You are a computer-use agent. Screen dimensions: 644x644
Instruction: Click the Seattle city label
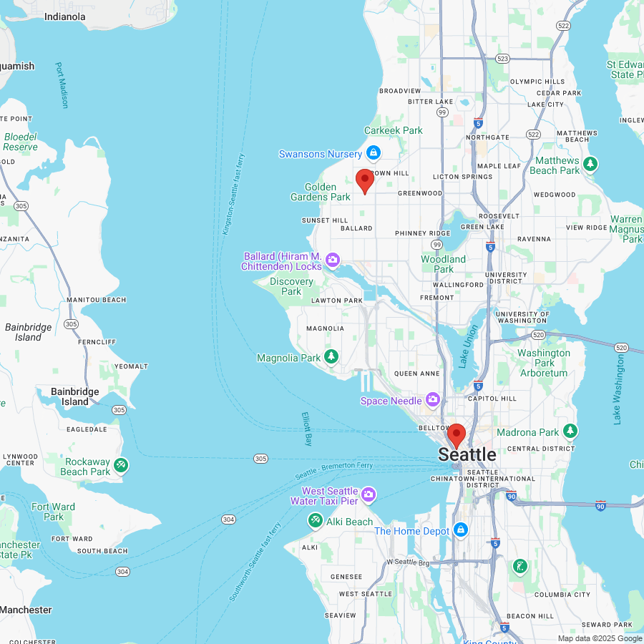[x=467, y=454]
